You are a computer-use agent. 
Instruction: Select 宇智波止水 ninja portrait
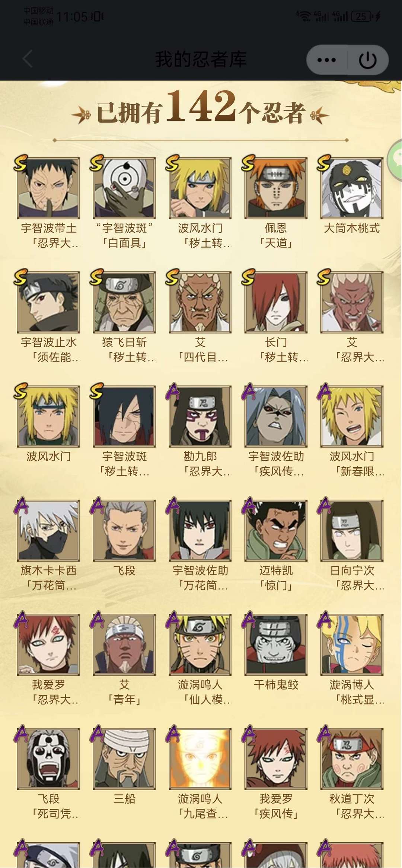pyautogui.click(x=48, y=302)
